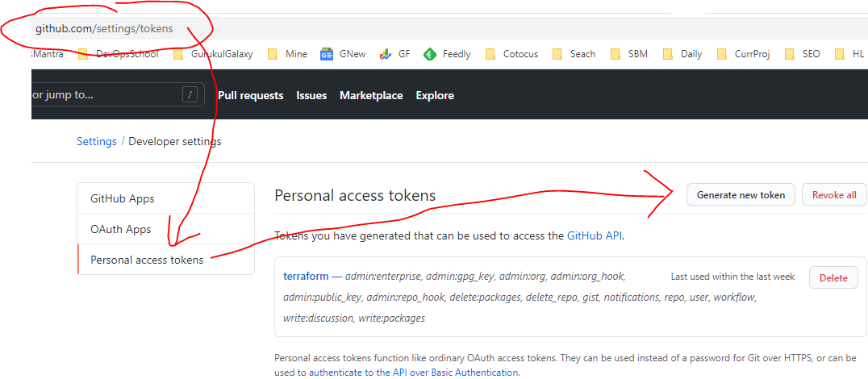Image resolution: width=868 pixels, height=379 pixels.
Task: Open the SBM bookmark folder icon
Action: [x=616, y=54]
